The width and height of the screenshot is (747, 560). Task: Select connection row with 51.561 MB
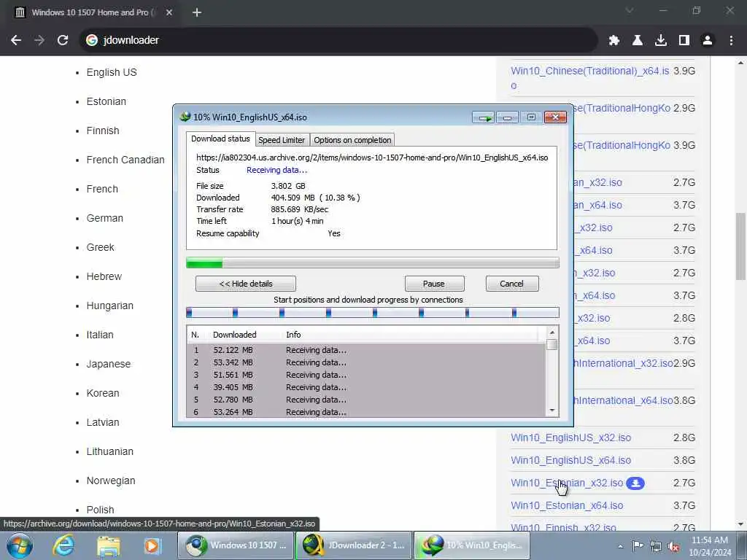pos(366,375)
